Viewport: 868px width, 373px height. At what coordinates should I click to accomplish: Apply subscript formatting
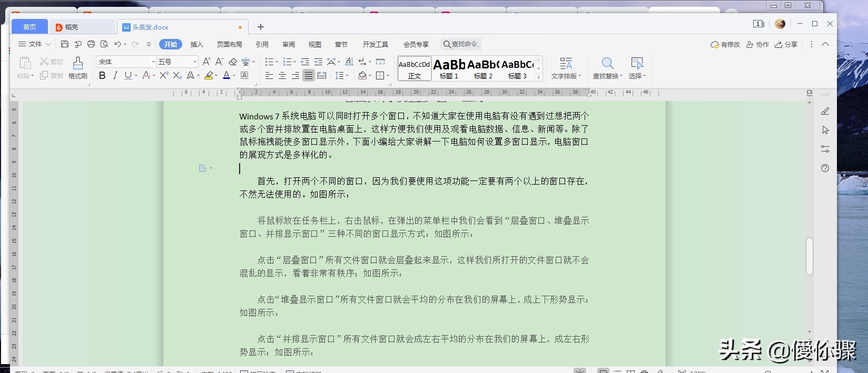tap(177, 76)
